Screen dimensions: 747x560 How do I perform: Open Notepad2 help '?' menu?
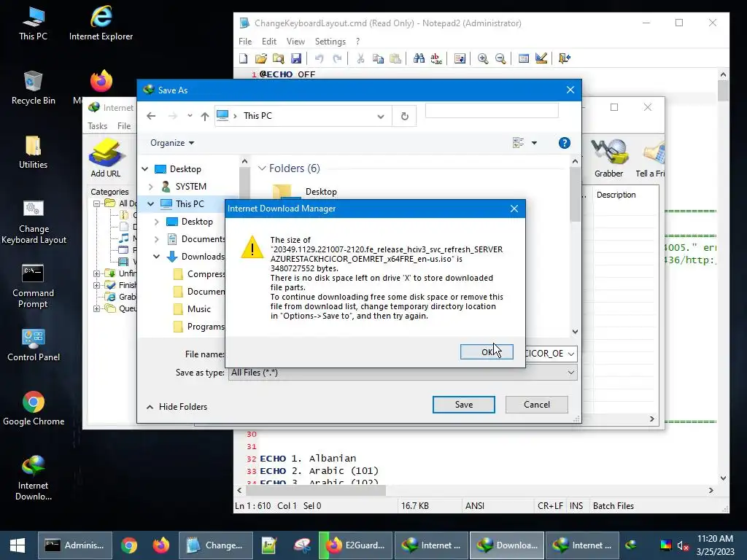pyautogui.click(x=357, y=42)
